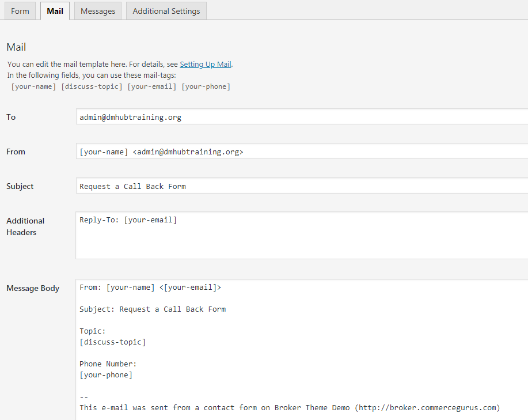Open the Additional Settings tab
Screen dimensions: 528x420
pos(166,11)
